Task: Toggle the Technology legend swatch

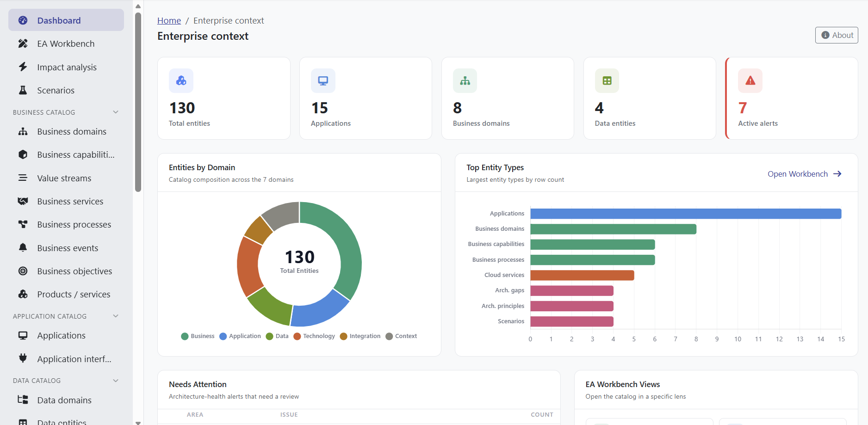Action: (297, 336)
